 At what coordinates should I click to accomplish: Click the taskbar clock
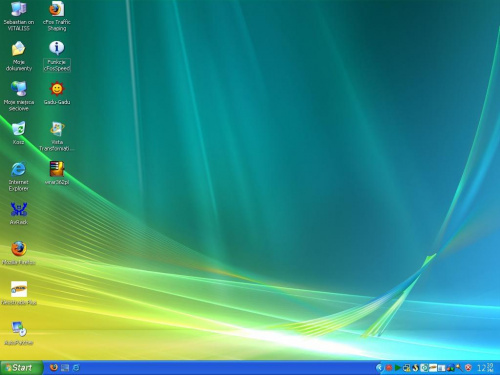pyautogui.click(x=485, y=368)
